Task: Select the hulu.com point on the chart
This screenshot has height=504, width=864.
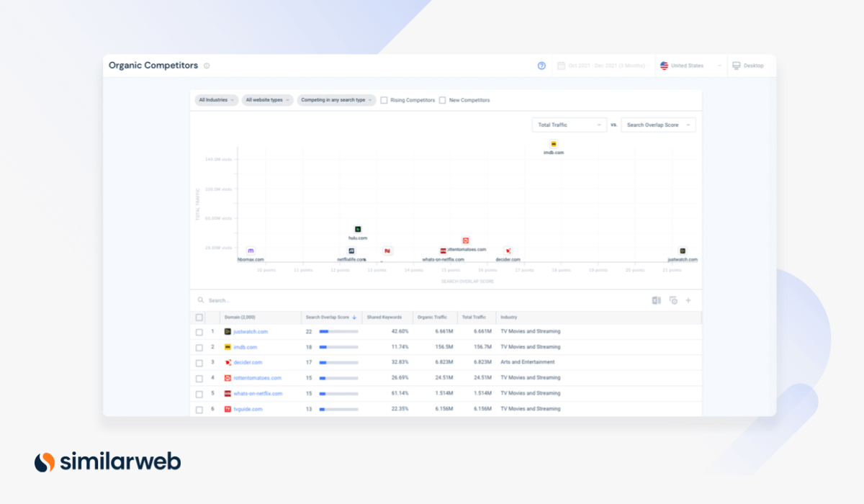Action: tap(358, 229)
